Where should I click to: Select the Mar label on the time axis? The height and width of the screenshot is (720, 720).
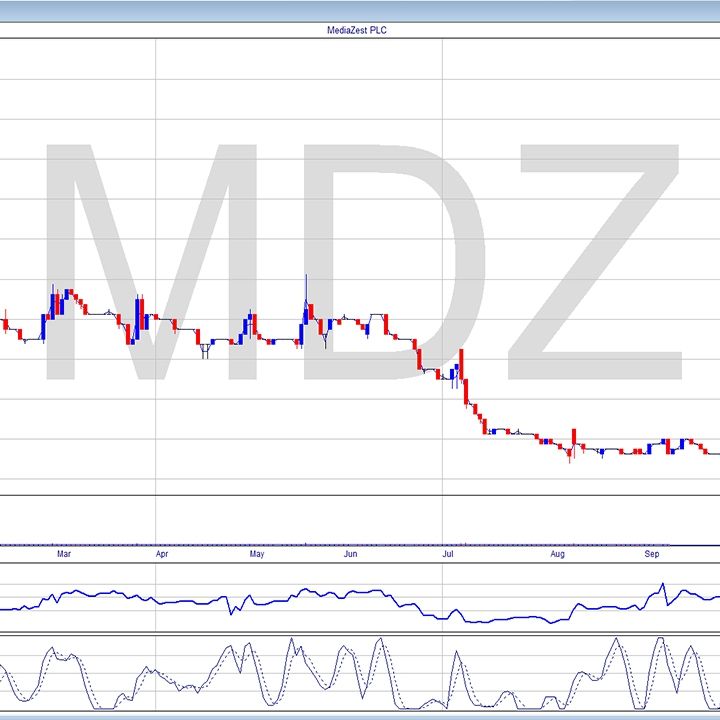tap(64, 553)
